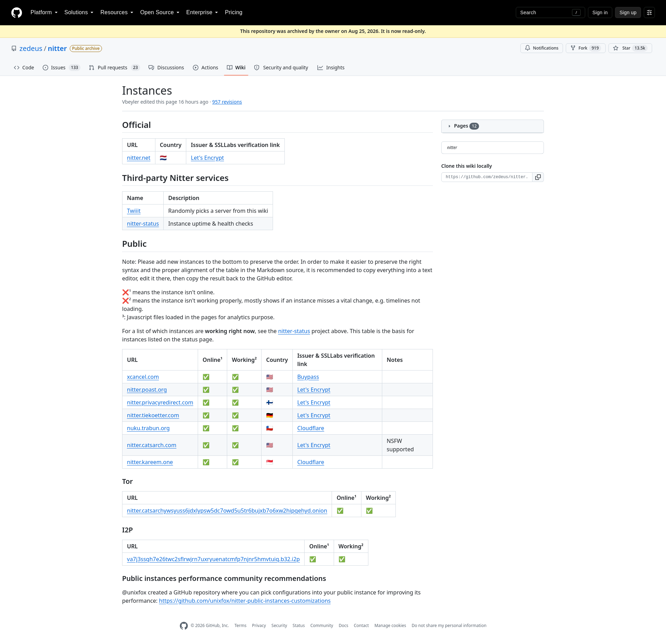
Task: Click the Instances page heading
Action: (147, 91)
